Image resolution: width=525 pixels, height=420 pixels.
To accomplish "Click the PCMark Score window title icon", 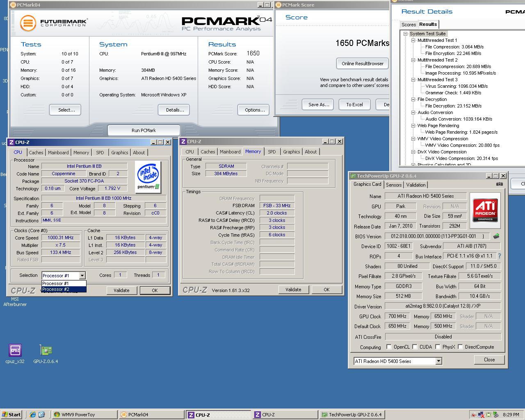I will point(279,5).
